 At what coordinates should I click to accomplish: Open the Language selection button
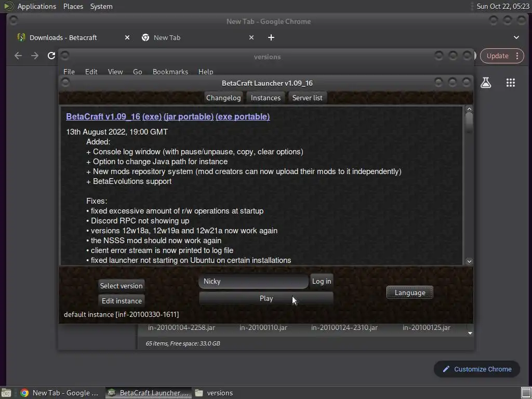[410, 292]
